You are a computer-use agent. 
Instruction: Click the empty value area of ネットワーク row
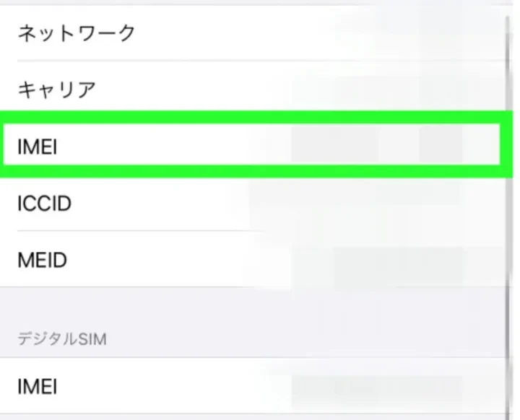click(x=325, y=33)
